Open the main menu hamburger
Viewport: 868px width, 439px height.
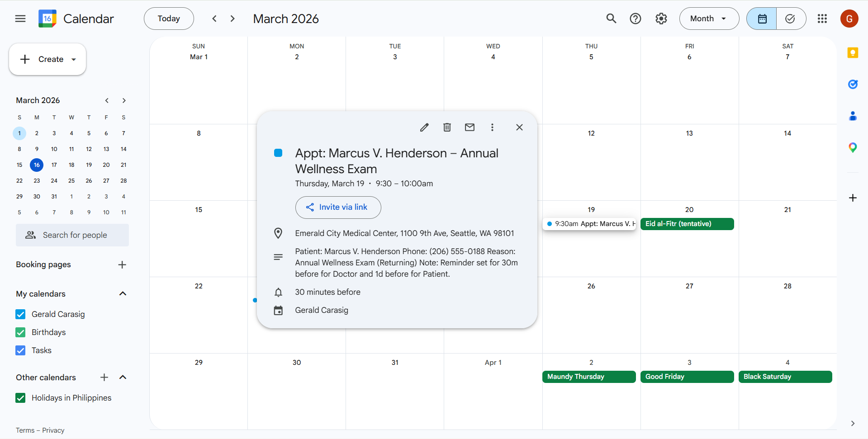[x=20, y=19]
